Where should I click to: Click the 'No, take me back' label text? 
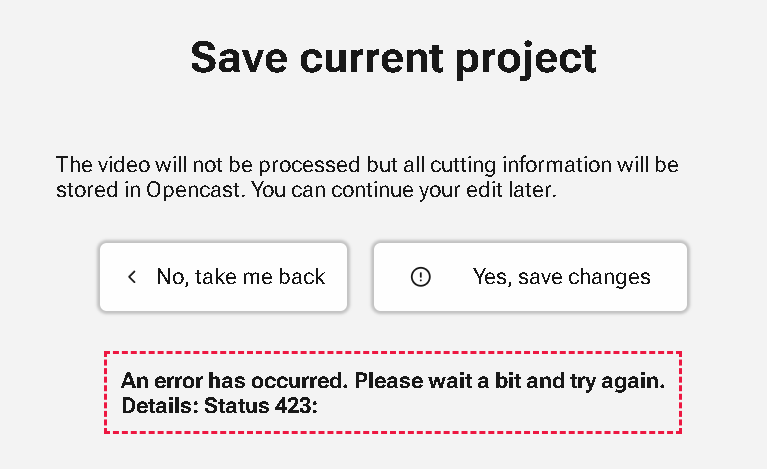[x=241, y=277]
